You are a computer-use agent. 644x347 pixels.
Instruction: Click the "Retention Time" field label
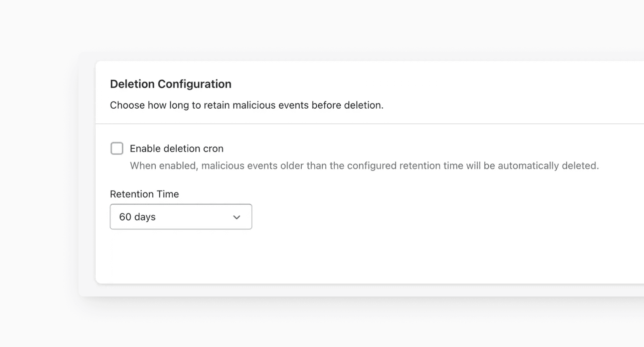[144, 194]
